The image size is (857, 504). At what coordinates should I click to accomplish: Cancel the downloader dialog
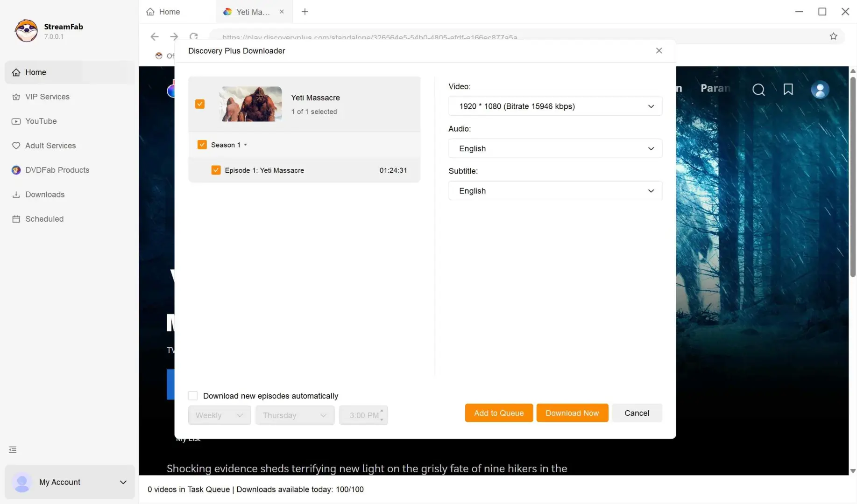(637, 413)
